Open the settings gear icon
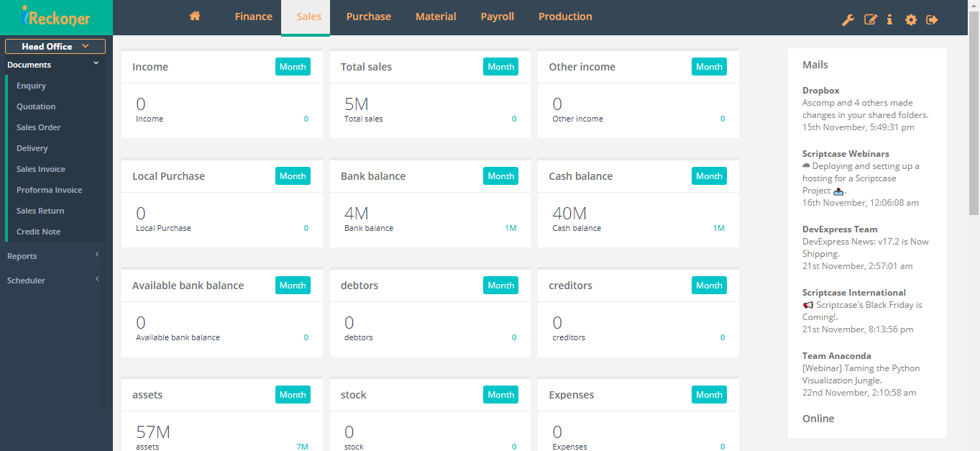 [x=910, y=19]
